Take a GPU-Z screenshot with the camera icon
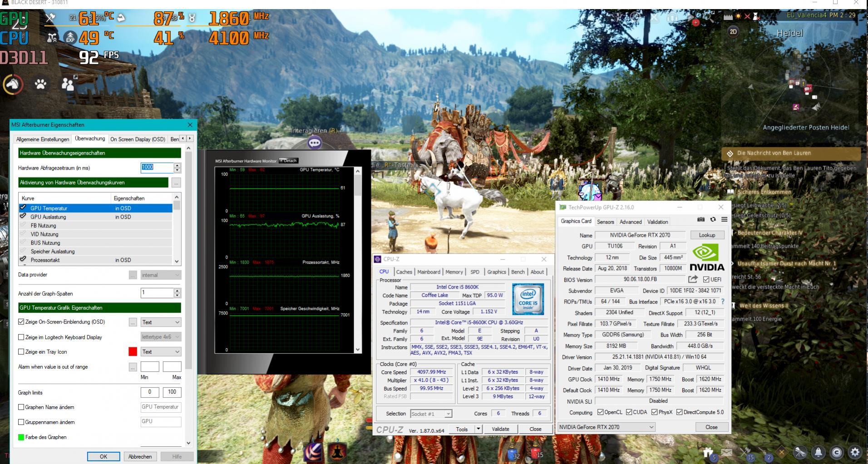868x464 pixels. [x=701, y=220]
